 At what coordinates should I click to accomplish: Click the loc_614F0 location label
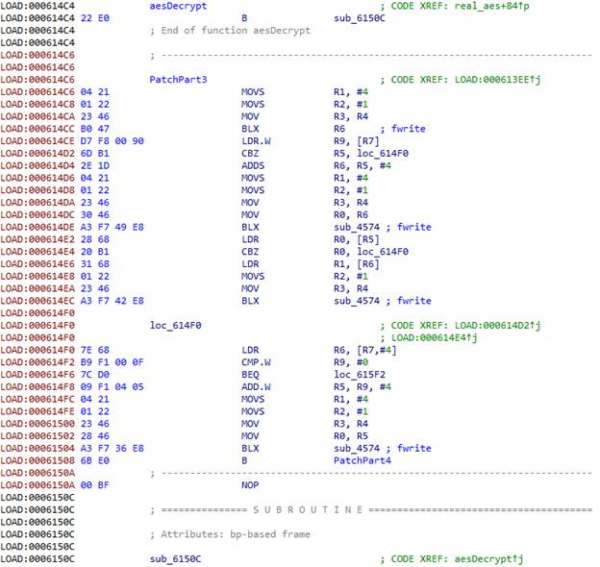[174, 325]
